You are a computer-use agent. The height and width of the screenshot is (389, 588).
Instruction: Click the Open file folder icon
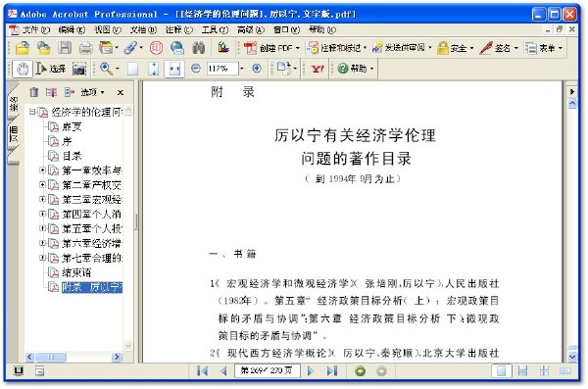point(23,48)
